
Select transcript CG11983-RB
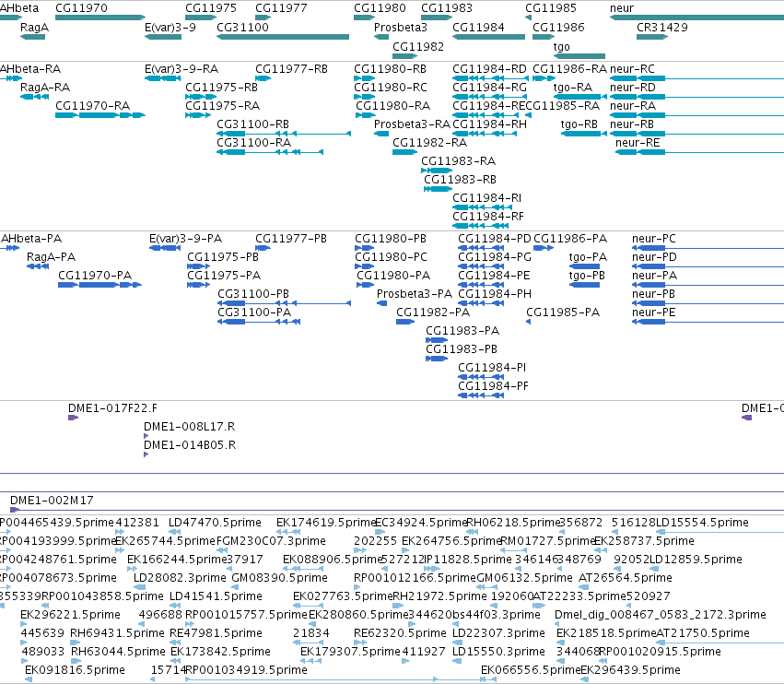tap(438, 189)
